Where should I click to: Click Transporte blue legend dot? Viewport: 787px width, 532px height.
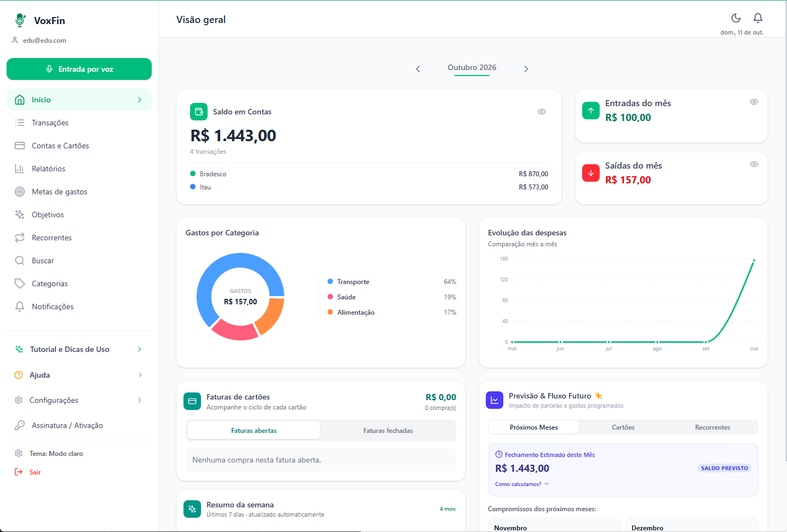click(330, 281)
